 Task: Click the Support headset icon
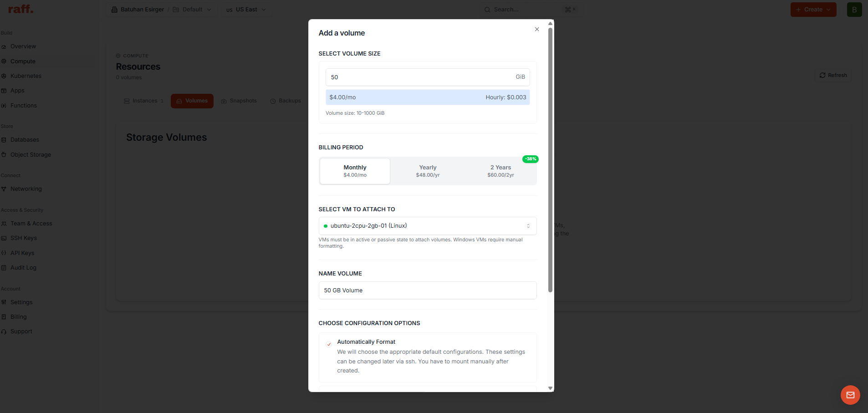tap(4, 331)
